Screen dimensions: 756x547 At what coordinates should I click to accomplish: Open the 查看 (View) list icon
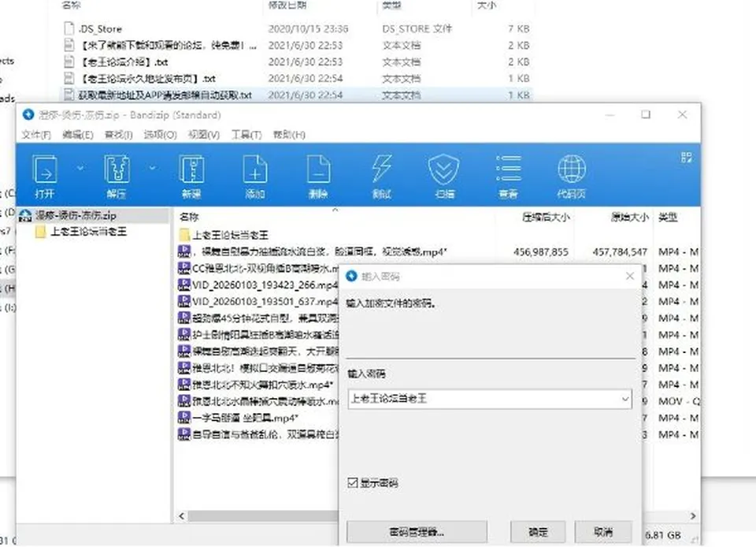508,169
